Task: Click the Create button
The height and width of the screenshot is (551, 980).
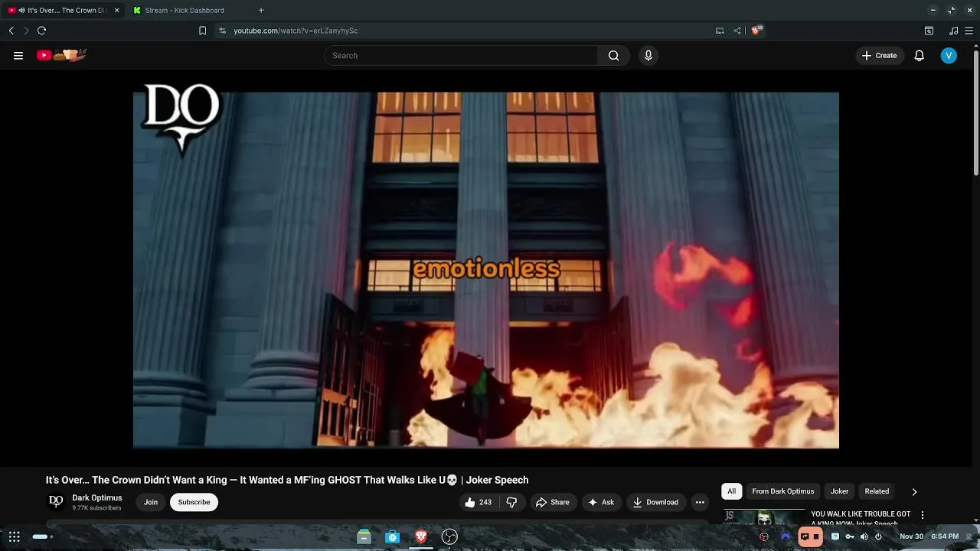Action: pos(879,55)
